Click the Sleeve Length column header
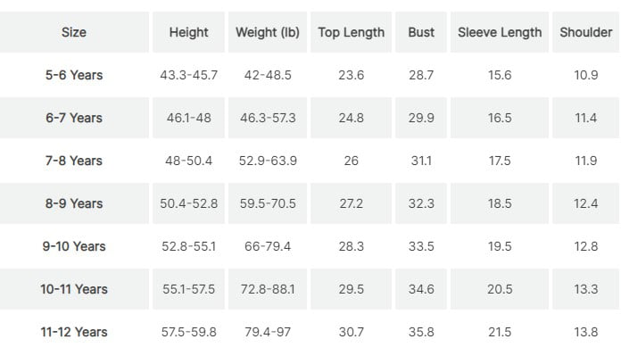The image size is (621, 364). coord(500,32)
